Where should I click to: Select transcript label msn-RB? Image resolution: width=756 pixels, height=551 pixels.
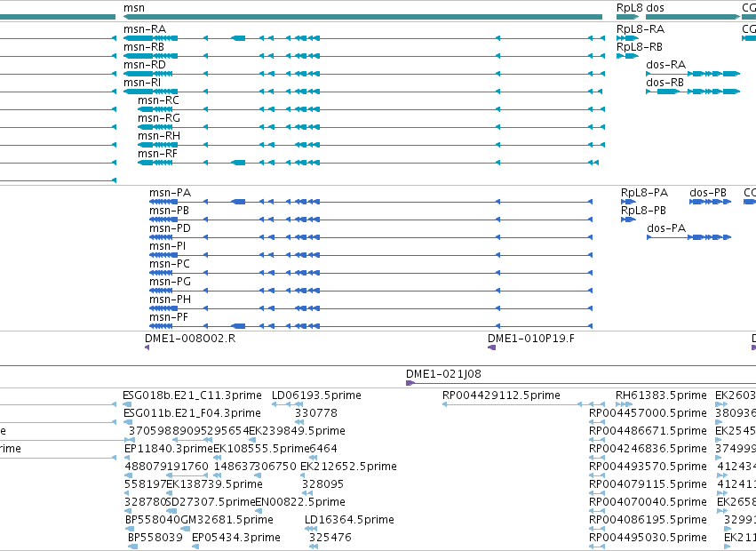tap(144, 47)
